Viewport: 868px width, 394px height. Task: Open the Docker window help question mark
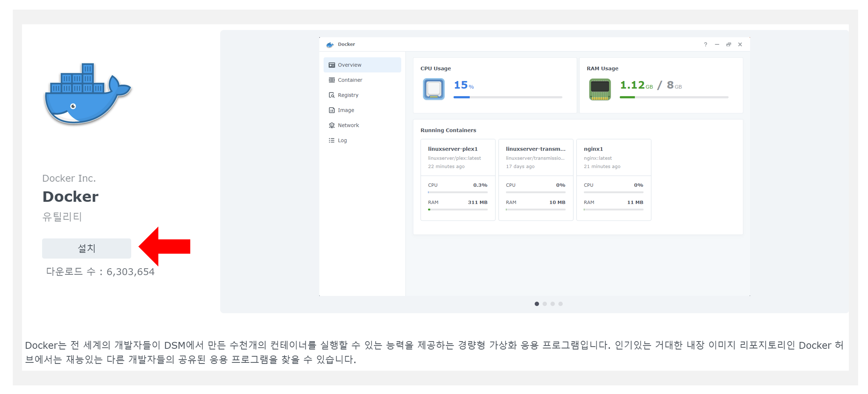click(705, 44)
